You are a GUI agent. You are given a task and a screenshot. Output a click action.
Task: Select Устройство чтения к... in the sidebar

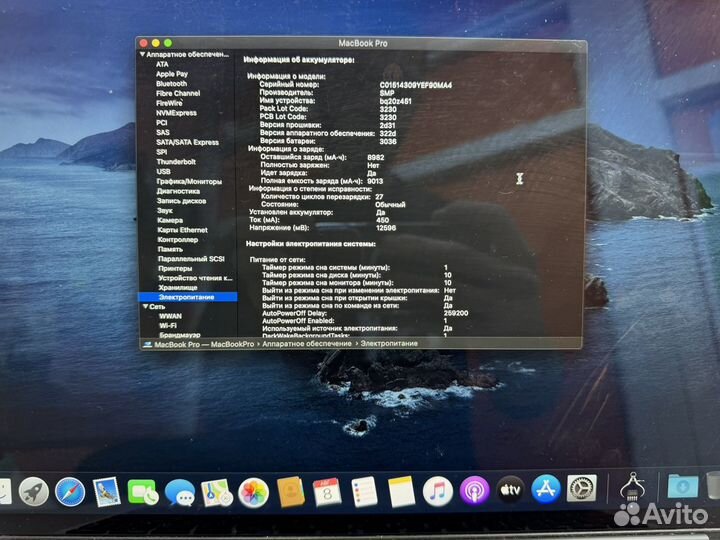pos(195,278)
